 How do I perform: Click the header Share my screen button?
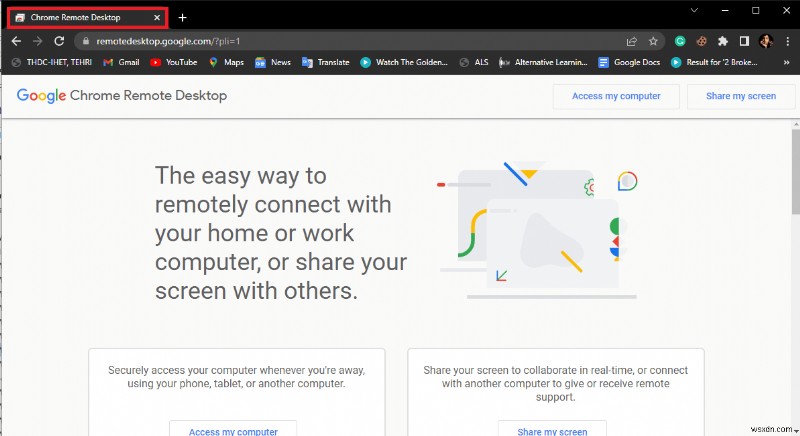pos(741,96)
